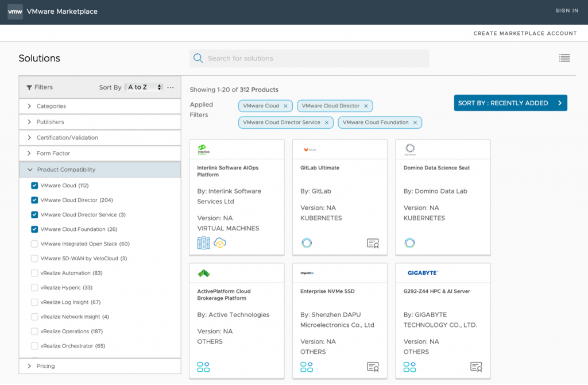Check VMware Integrated Open Stack option
The image size is (588, 385).
click(x=34, y=244)
